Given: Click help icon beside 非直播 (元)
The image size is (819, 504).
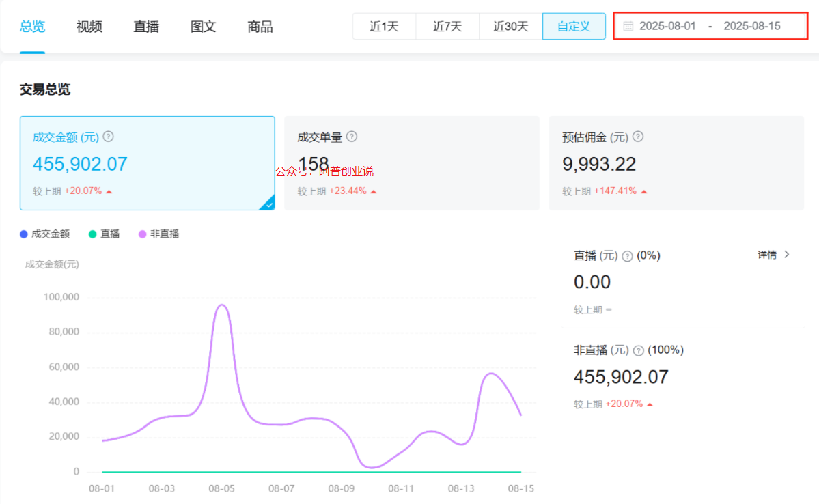Looking at the screenshot, I should point(639,350).
